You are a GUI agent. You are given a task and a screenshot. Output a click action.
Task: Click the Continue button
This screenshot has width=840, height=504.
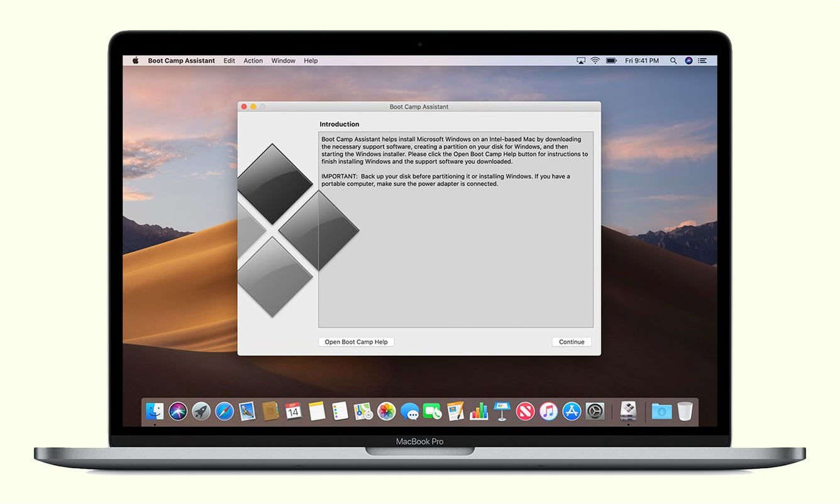coord(572,342)
